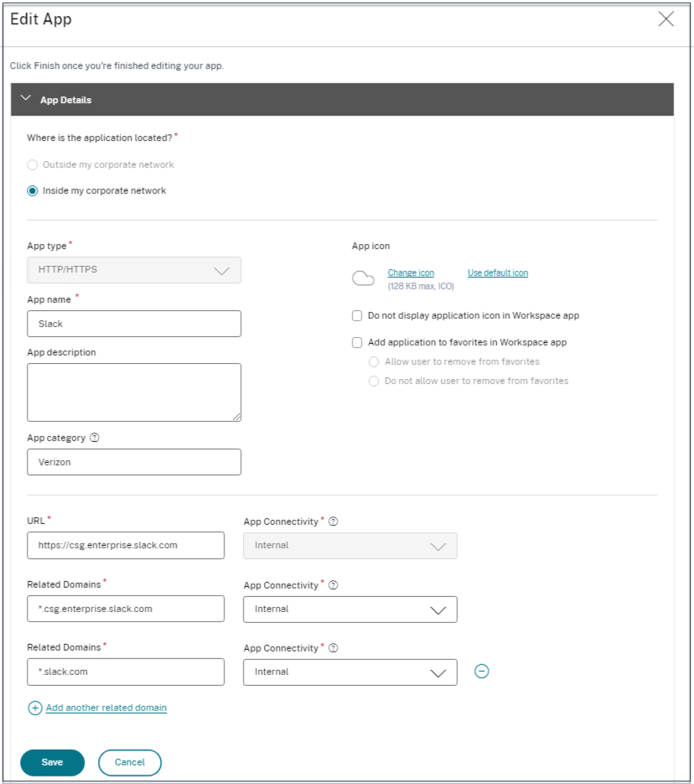Click the Change icon link
The image size is (694, 784).
pyautogui.click(x=411, y=273)
